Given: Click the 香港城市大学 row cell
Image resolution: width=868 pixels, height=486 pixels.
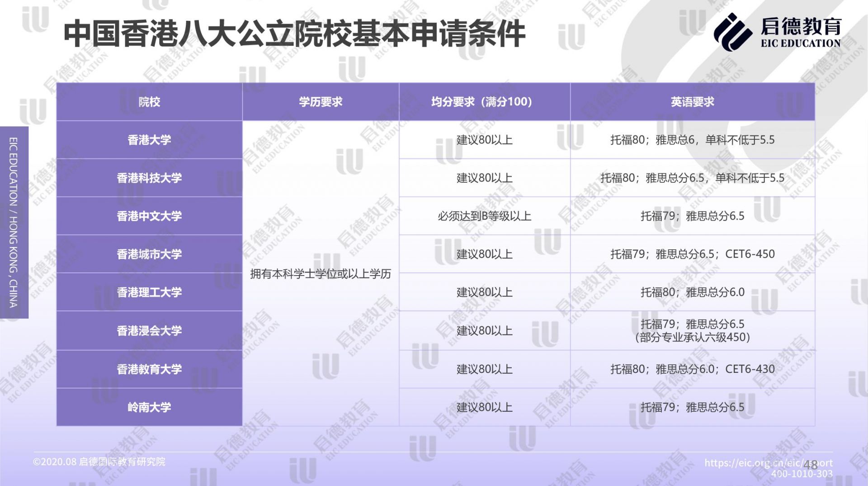Looking at the screenshot, I should coord(149,254).
